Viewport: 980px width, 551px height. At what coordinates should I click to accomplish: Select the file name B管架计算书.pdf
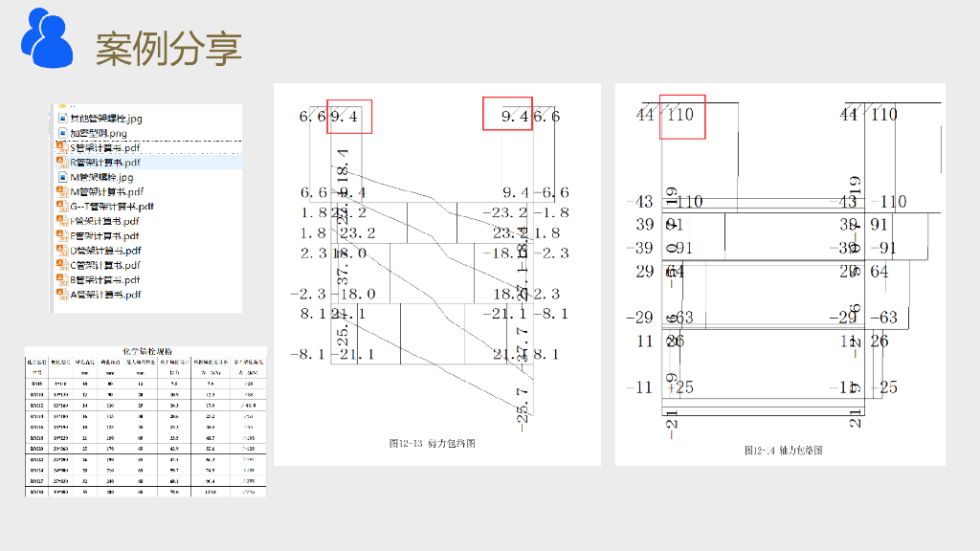point(105,280)
